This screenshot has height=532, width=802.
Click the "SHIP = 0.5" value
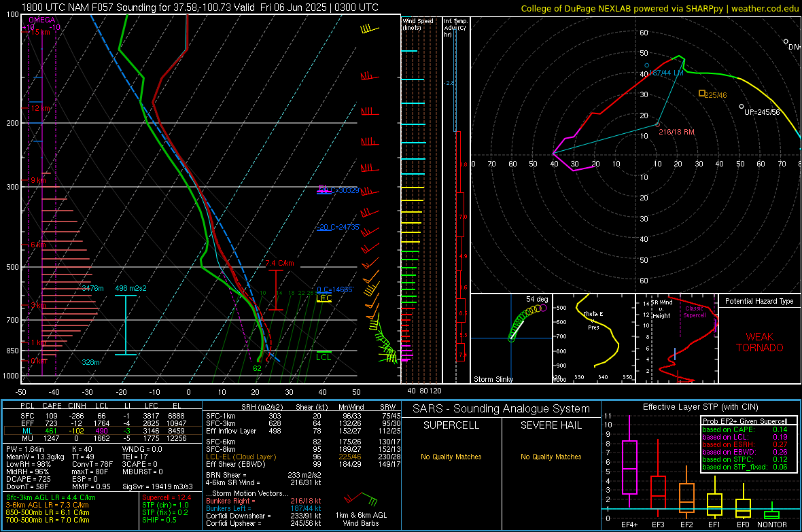(x=159, y=520)
